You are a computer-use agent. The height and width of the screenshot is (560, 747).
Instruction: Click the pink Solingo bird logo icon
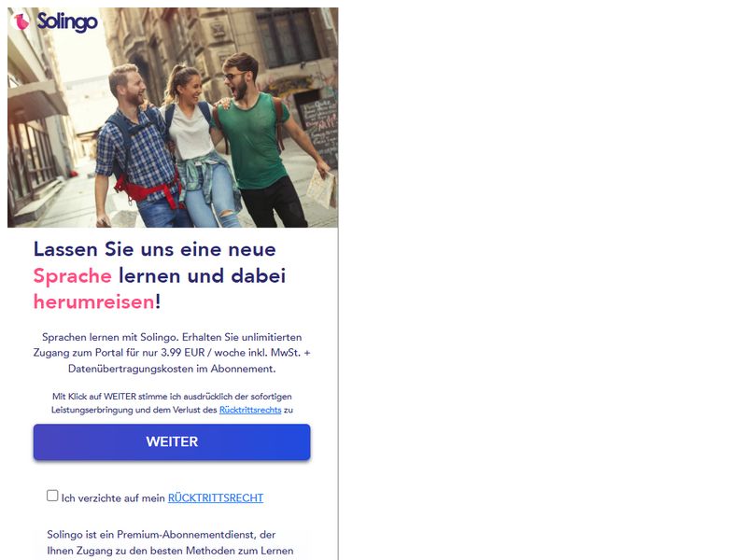(21, 21)
